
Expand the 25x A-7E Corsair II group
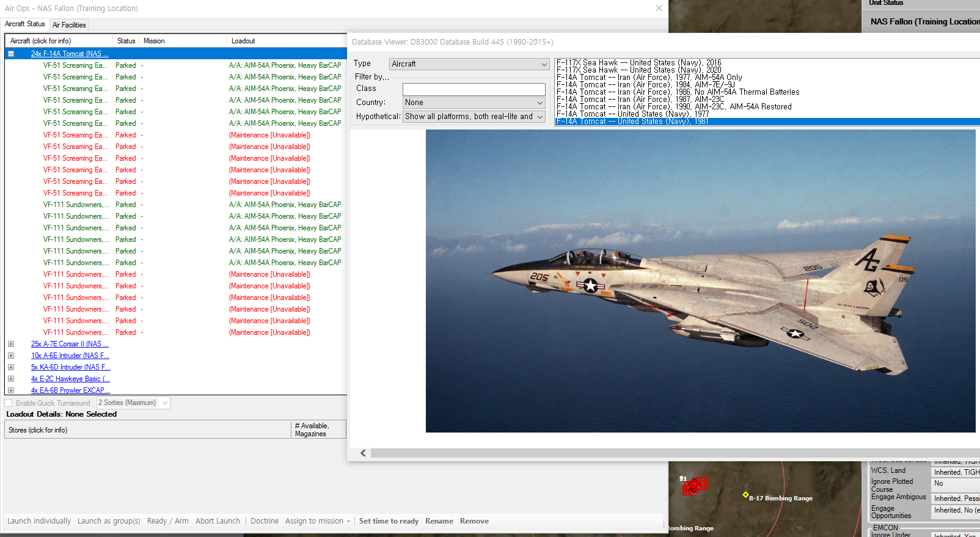point(11,344)
